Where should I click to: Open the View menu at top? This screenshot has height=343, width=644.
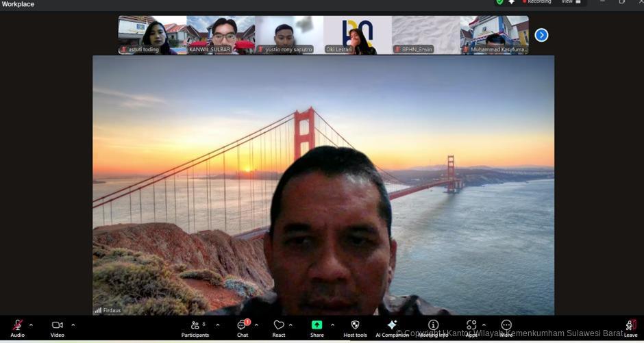click(x=570, y=2)
